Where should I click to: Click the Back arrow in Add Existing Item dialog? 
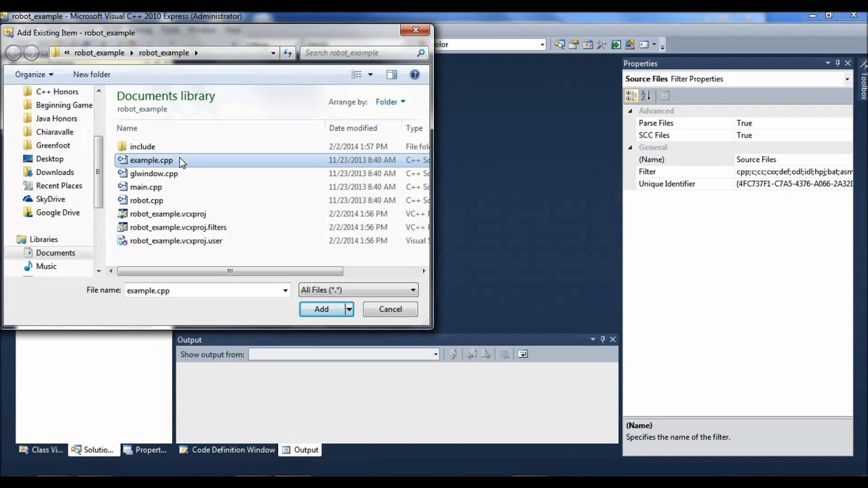pos(13,53)
